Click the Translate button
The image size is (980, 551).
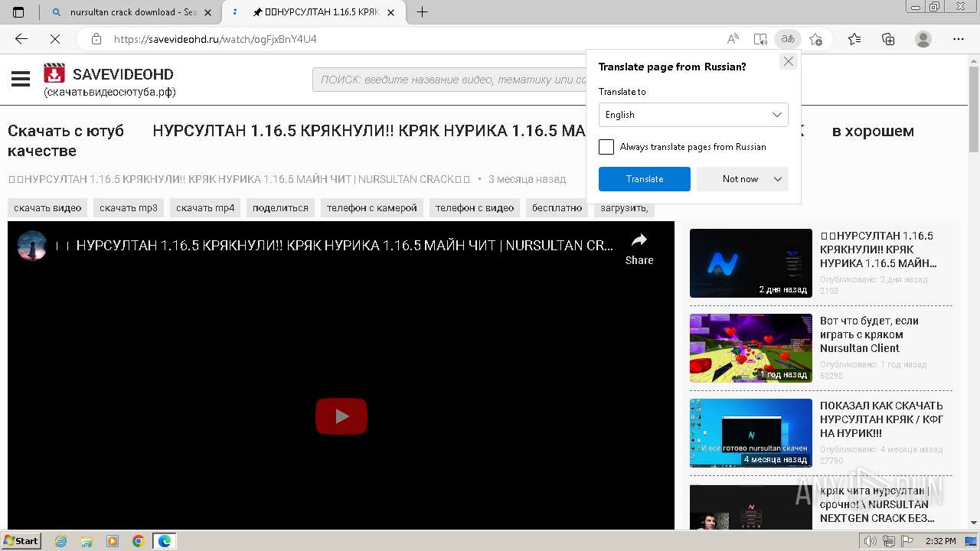point(645,179)
